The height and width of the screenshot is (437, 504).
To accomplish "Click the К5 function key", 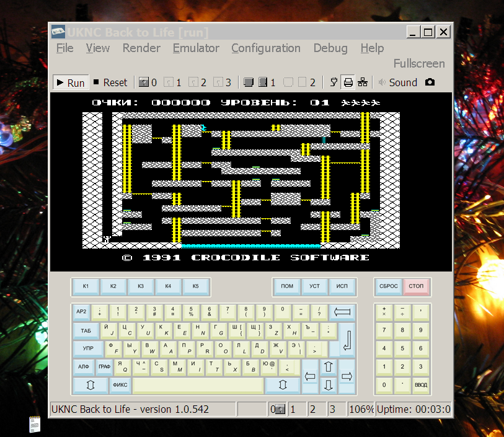I will coord(196,286).
